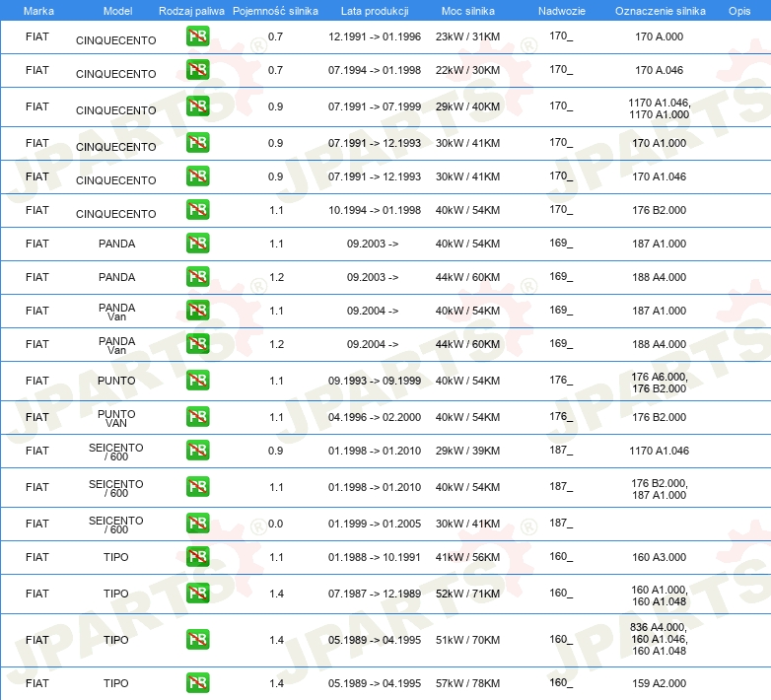Image resolution: width=771 pixels, height=700 pixels.
Task: Select engine code 170 A.000
Action: (659, 36)
